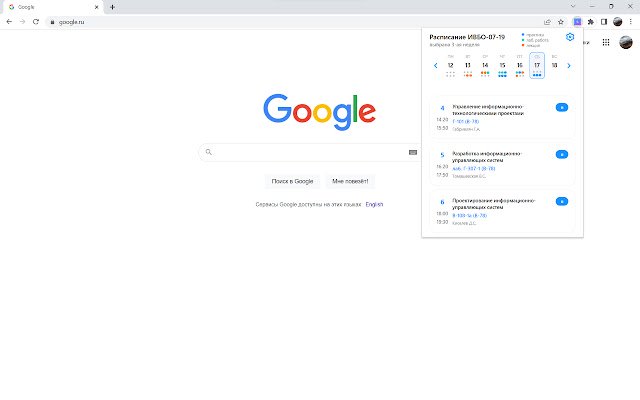
Task: Focus the Google search box
Action: click(x=309, y=152)
